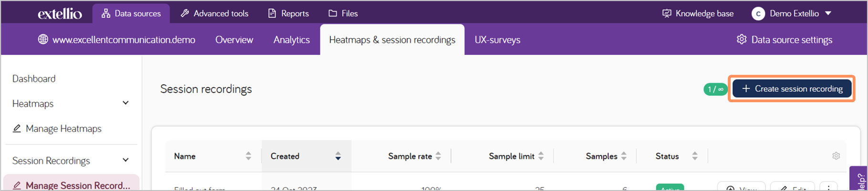Click the extellio logo
The height and width of the screenshot is (191, 868).
tap(60, 14)
